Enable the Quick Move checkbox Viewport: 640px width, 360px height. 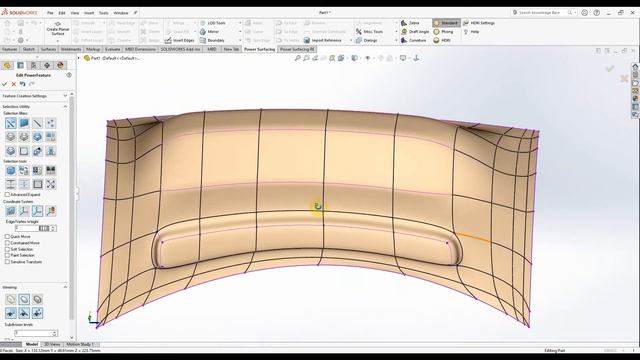7,236
